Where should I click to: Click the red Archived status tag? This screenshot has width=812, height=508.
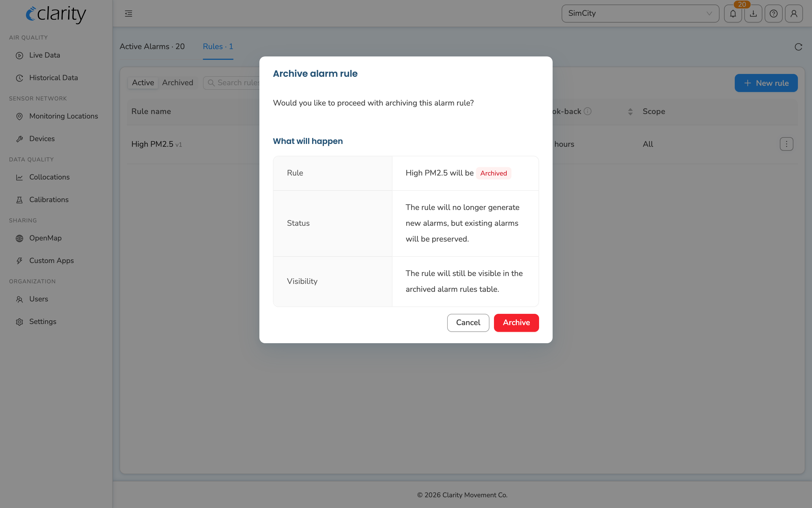click(493, 173)
